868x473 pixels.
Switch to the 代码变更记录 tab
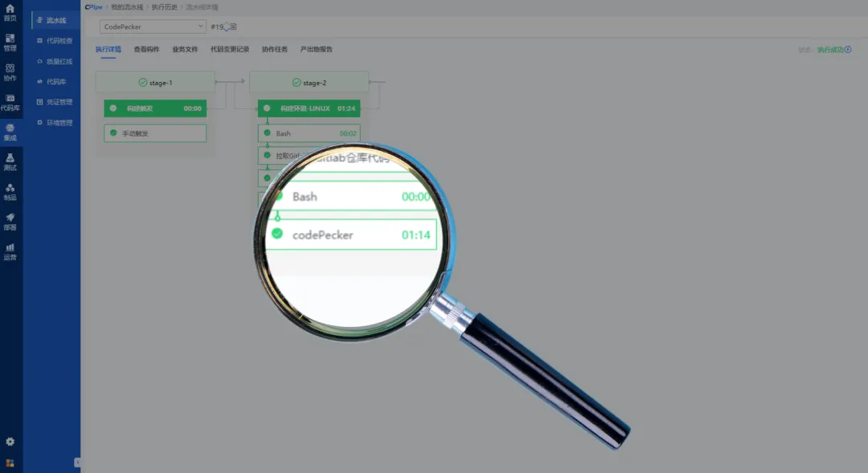point(230,49)
